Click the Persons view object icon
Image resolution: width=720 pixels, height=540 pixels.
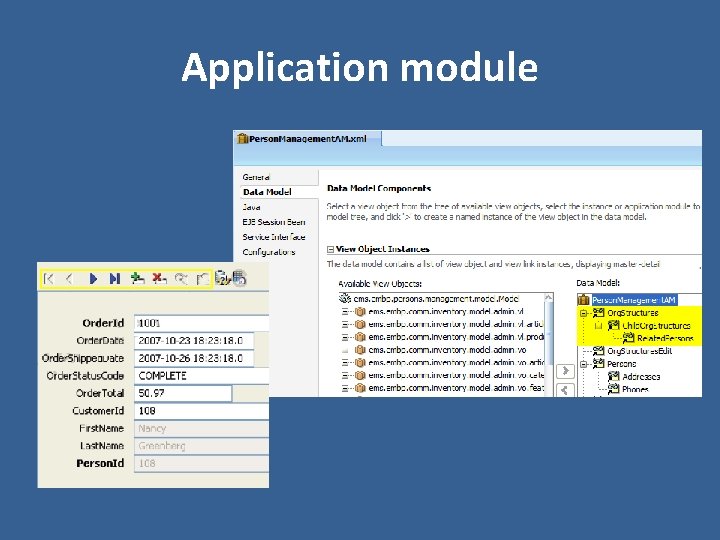[x=598, y=364]
